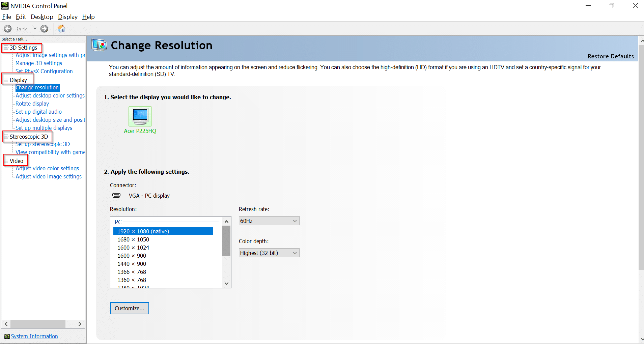Click the resolution list scrollbar thumb

point(227,241)
